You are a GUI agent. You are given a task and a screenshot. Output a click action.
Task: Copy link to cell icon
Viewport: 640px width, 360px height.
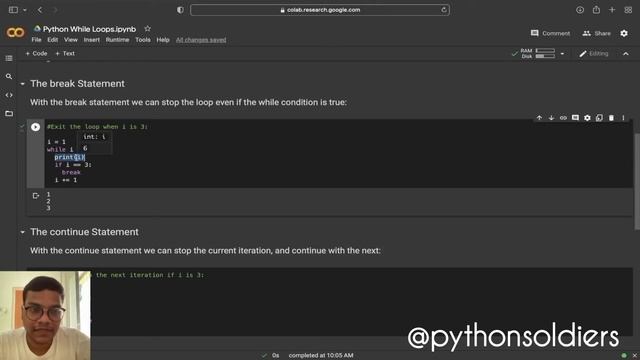563,118
